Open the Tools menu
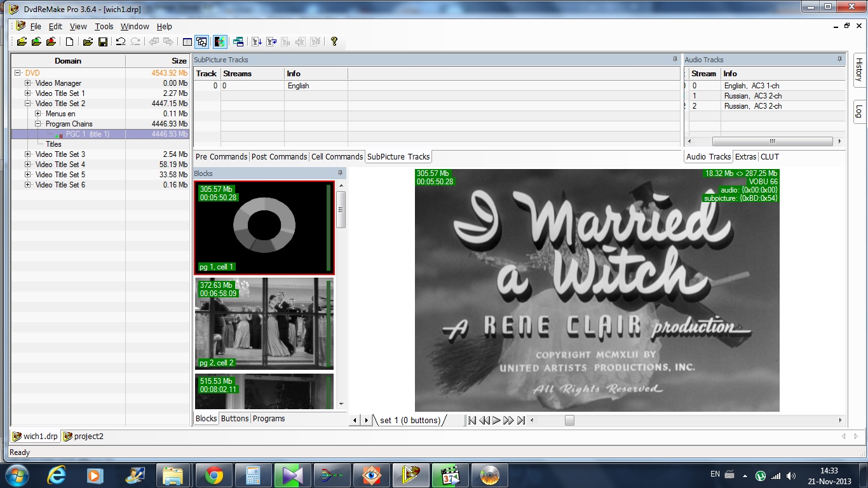Screen dimensions: 868x488 point(104,27)
